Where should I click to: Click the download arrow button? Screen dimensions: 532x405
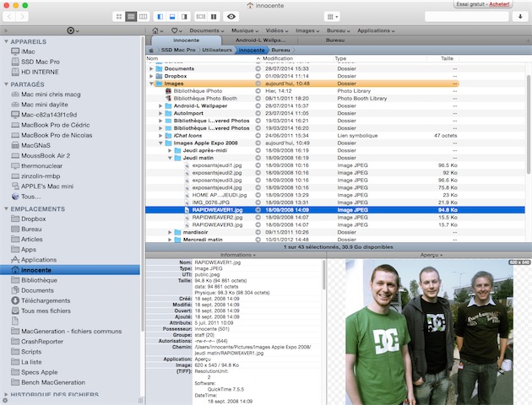tap(520, 17)
